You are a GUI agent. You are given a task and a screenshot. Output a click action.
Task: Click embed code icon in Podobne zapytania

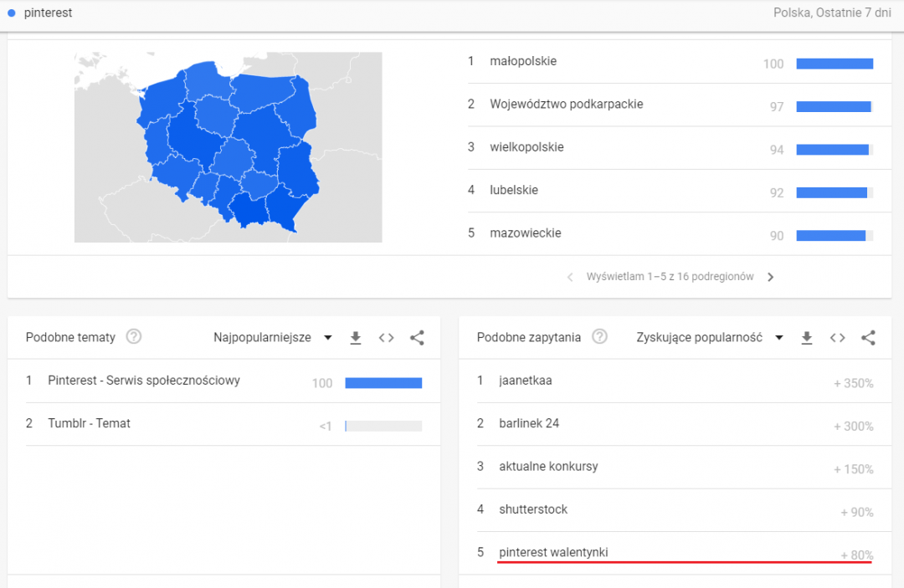pyautogui.click(x=837, y=338)
